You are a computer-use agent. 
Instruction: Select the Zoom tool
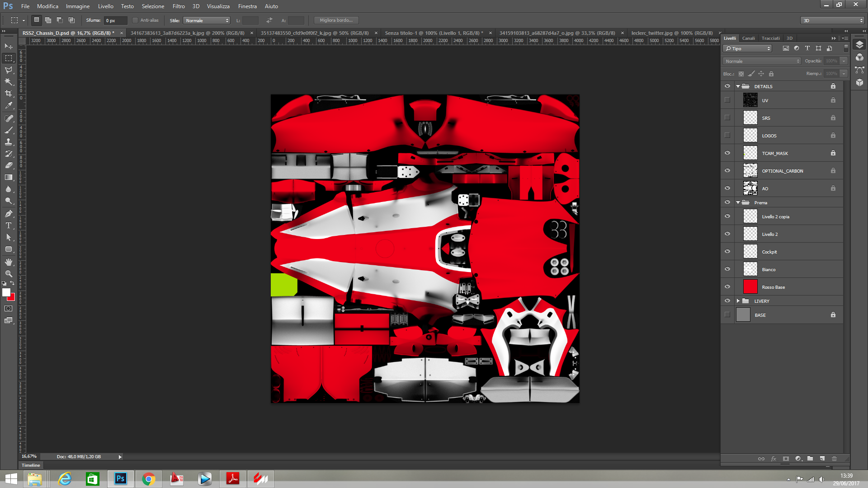(x=9, y=274)
